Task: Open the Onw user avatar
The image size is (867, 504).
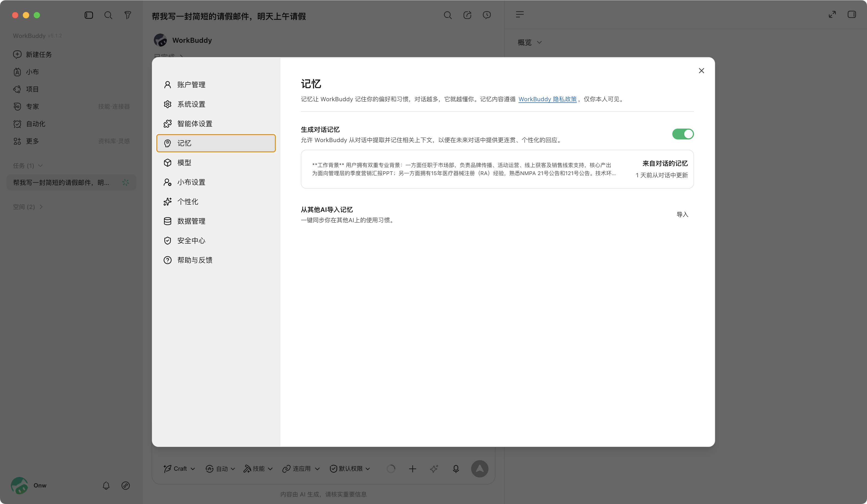Action: pyautogui.click(x=19, y=485)
